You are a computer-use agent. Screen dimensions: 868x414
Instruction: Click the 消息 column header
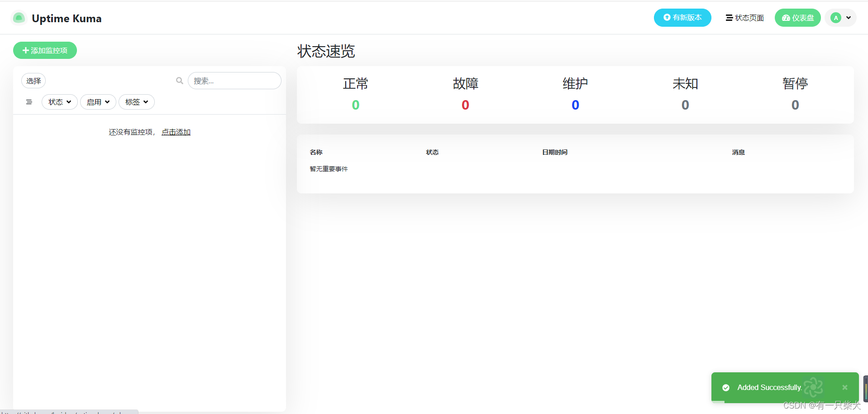(x=739, y=152)
